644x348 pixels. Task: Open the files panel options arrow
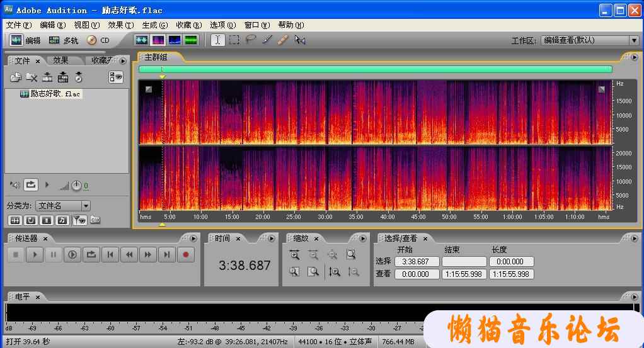pos(122,61)
